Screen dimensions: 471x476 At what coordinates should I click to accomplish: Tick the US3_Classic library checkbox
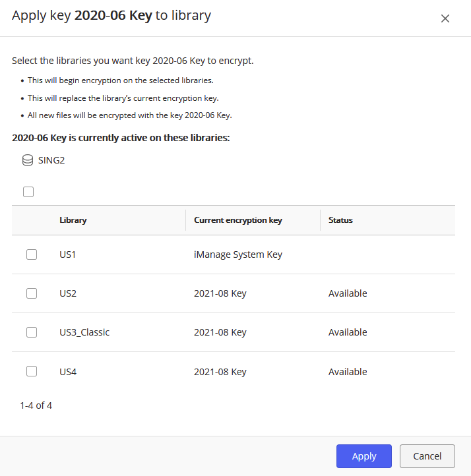tap(32, 332)
